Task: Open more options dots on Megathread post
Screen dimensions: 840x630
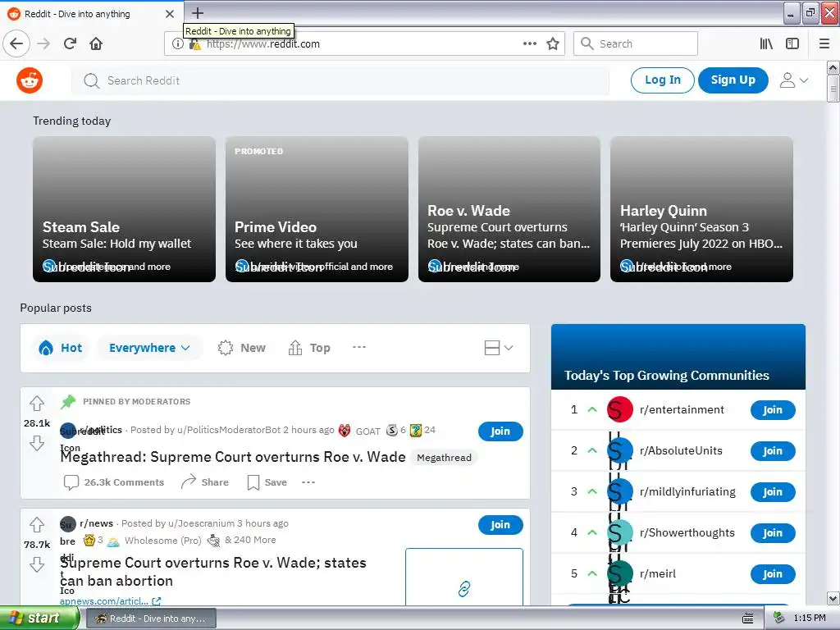Action: (308, 482)
